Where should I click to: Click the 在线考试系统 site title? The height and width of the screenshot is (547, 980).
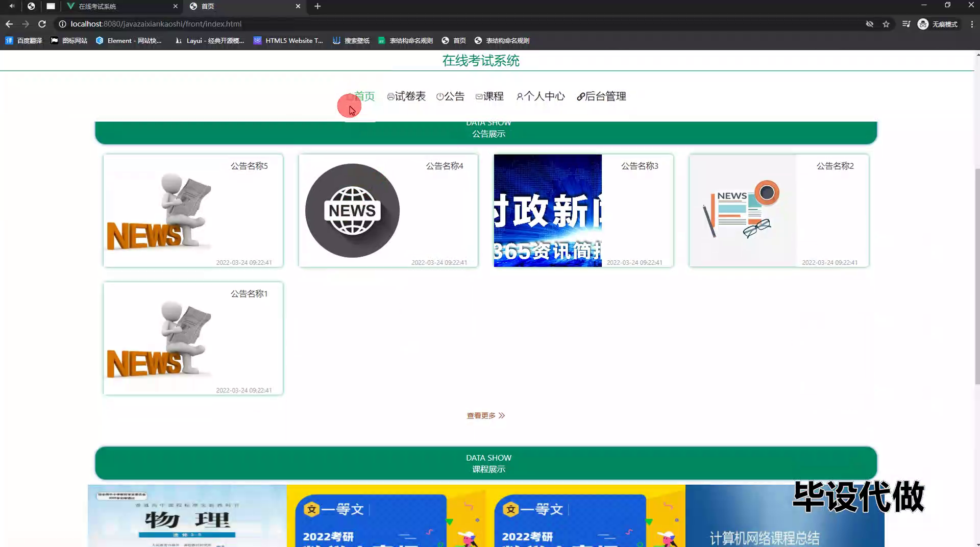point(481,61)
